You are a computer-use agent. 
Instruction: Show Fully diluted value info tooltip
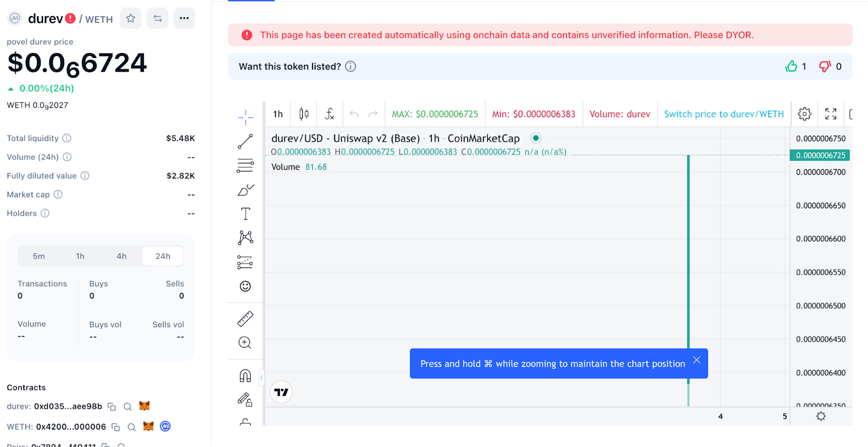coord(85,175)
